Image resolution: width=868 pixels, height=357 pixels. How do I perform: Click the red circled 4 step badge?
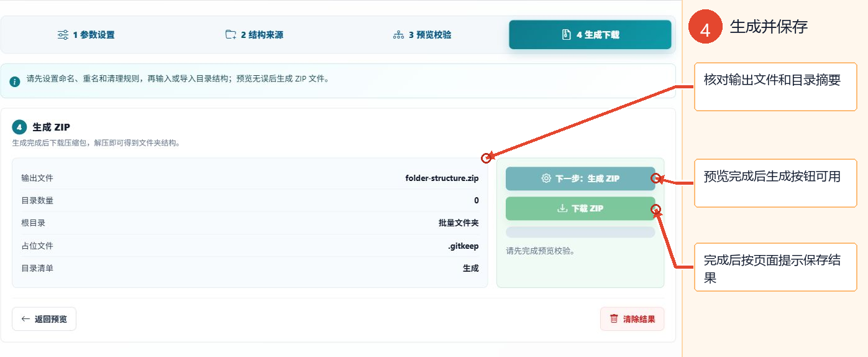coord(705,27)
